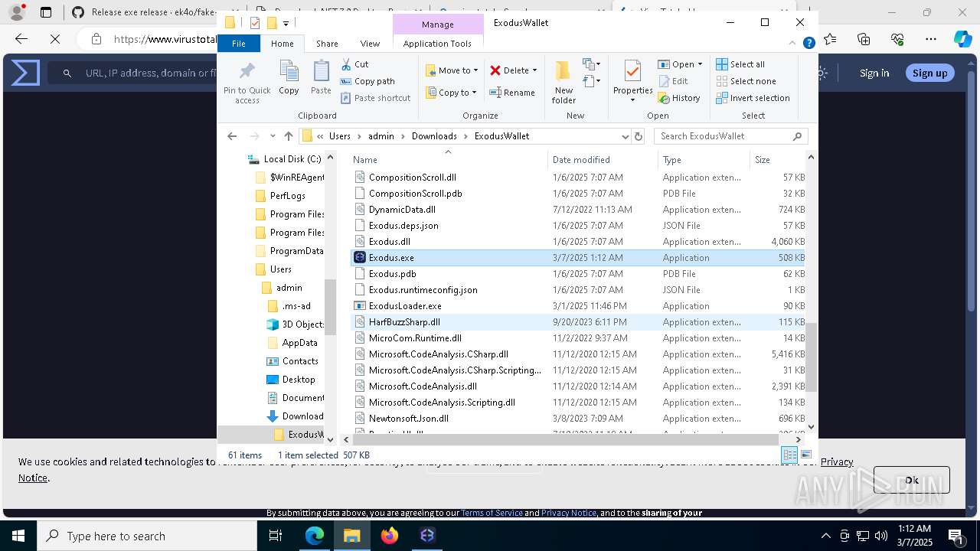Refresh the ExodusWallet folder view
This screenshot has height=551, width=980.
(639, 136)
